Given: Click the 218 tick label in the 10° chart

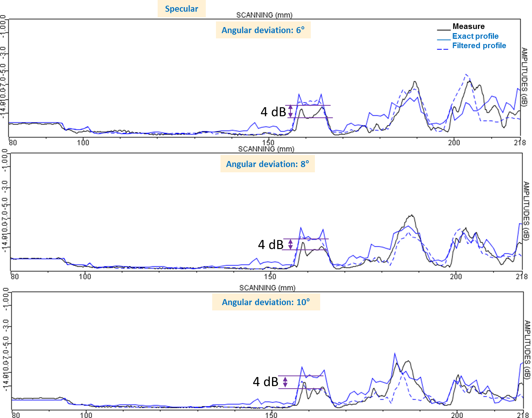Looking at the screenshot, I should pos(523,415).
